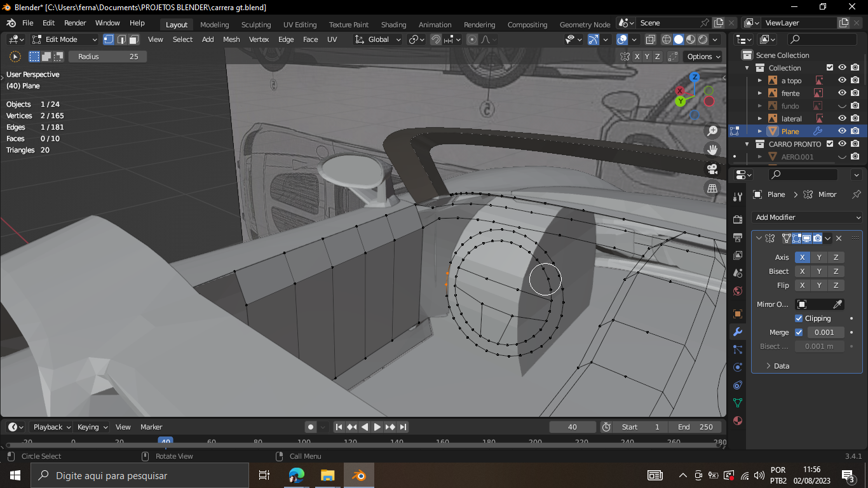Open the Mesh menu
Image resolution: width=868 pixels, height=488 pixels.
tap(231, 39)
